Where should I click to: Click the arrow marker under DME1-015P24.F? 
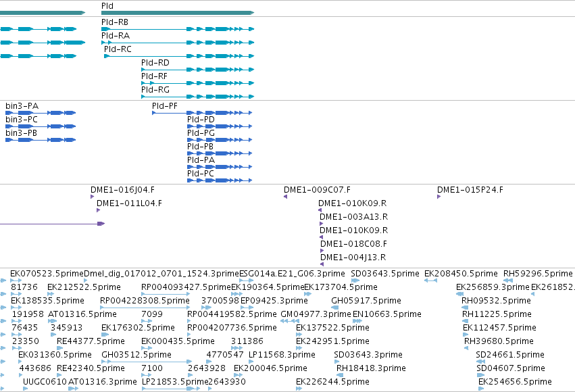[x=439, y=197]
